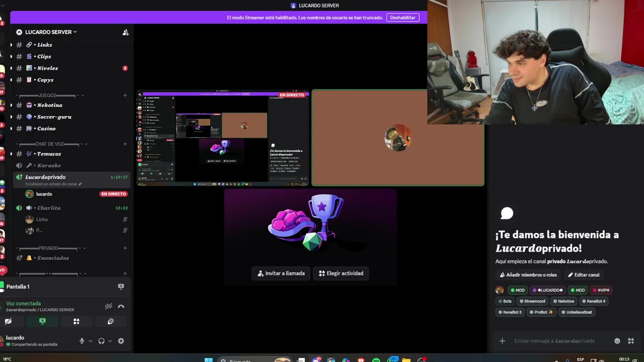Viewport: 644px width, 362px height.
Task: Add a channel to JUEGOS category
Action: [125, 95]
